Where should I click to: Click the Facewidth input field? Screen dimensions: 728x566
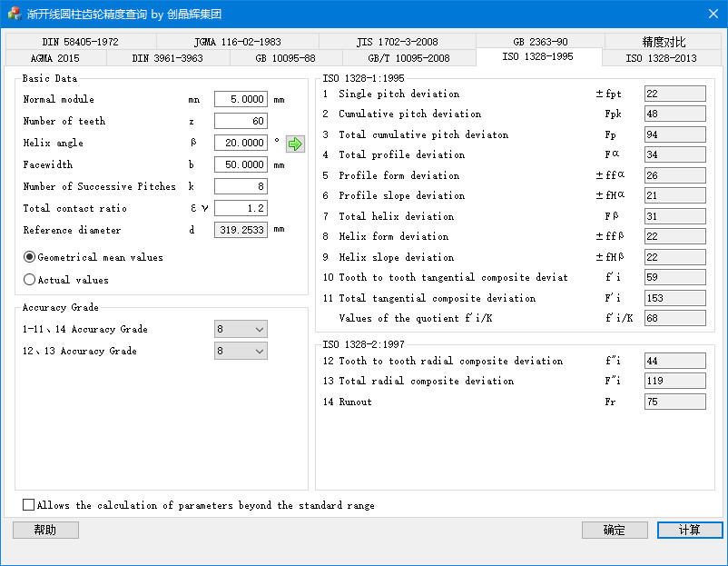click(241, 164)
